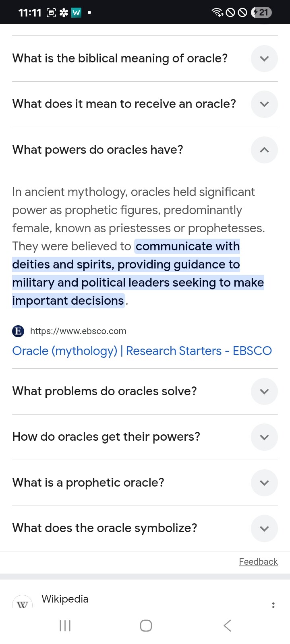The image size is (290, 644).
Task: Open Oracle (mythology) Research Starters EBSCO link
Action: click(x=142, y=351)
